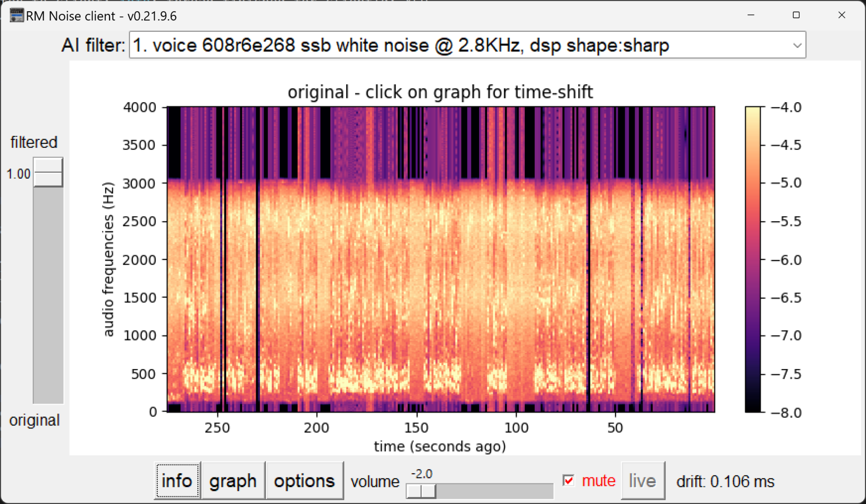Click the volume value labeled -2.0

[420, 473]
